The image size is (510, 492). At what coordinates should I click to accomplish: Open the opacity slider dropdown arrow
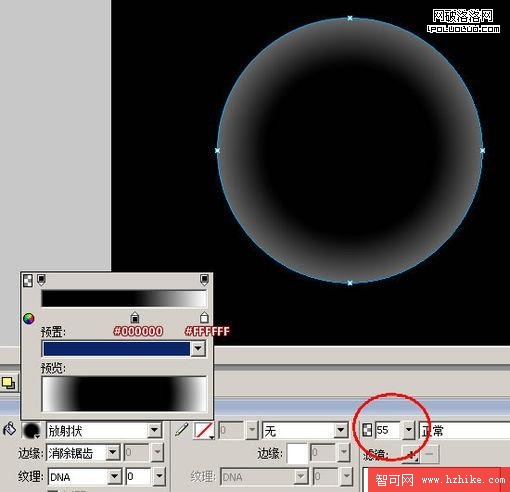(409, 430)
